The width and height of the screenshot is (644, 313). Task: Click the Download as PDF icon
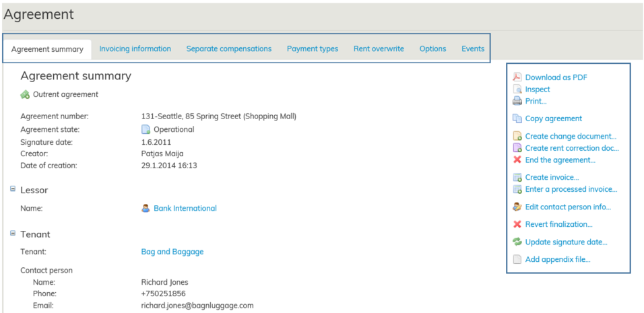click(517, 77)
